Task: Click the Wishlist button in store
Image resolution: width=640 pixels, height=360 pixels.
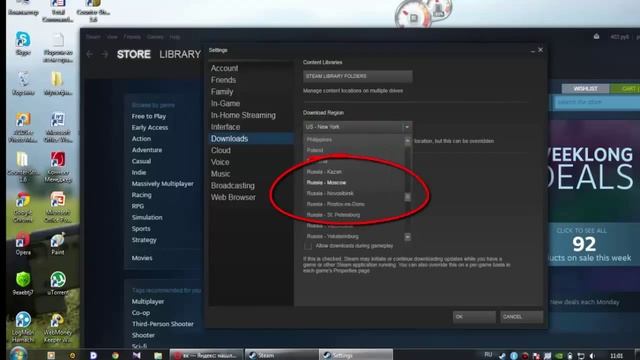Action: point(585,89)
